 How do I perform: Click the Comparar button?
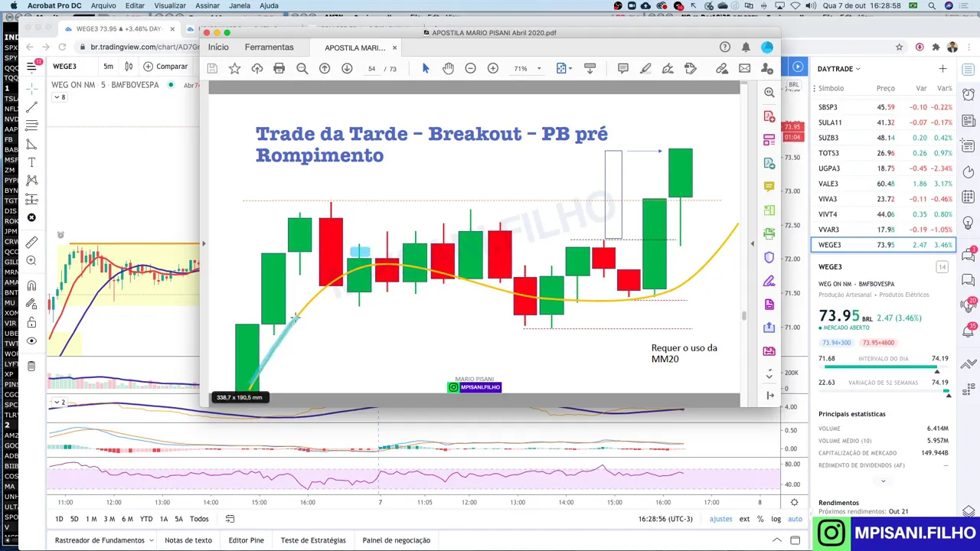click(x=165, y=67)
